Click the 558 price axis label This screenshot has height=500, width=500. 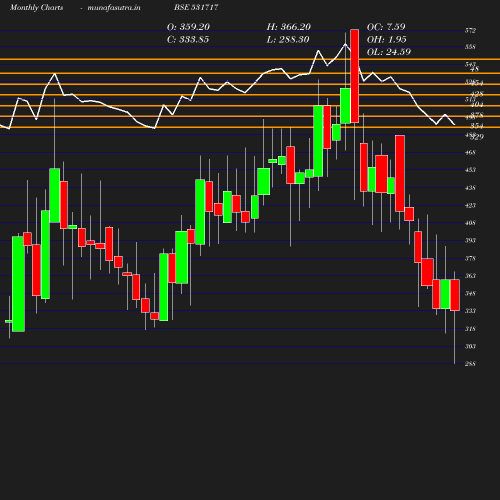pyautogui.click(x=470, y=47)
